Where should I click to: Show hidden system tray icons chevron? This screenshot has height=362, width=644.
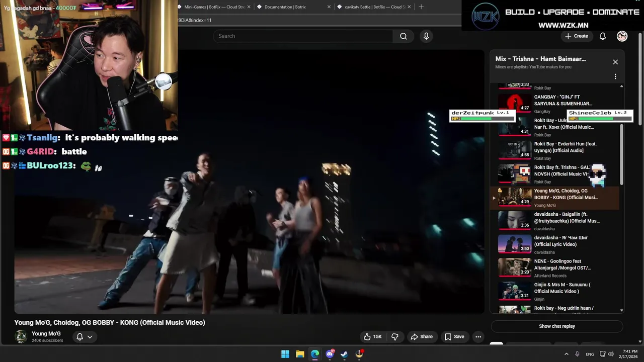click(x=566, y=354)
